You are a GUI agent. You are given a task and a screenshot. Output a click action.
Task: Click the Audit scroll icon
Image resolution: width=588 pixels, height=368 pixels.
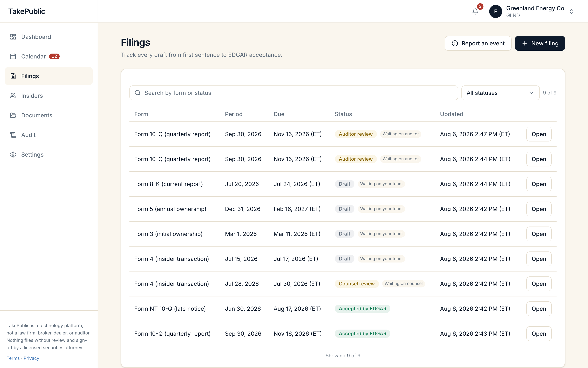pyautogui.click(x=13, y=135)
